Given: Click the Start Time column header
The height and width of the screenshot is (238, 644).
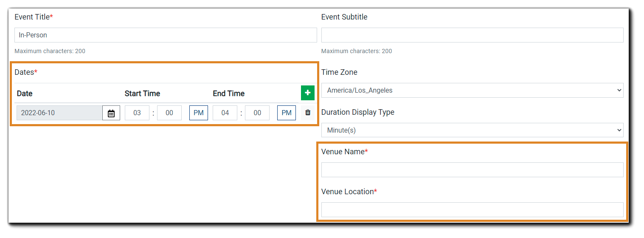Looking at the screenshot, I should coord(142,93).
